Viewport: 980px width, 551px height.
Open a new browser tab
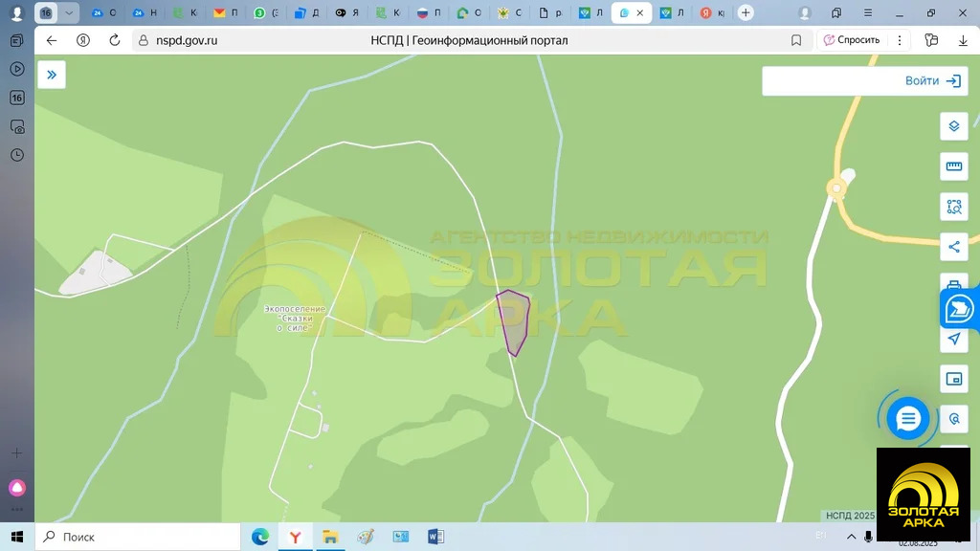pyautogui.click(x=746, y=13)
